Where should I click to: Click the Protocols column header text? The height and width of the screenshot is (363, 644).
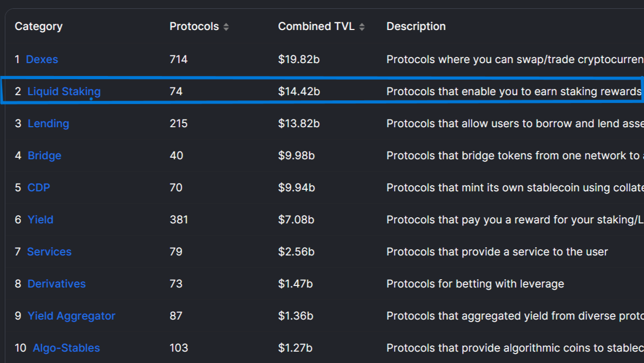194,26
